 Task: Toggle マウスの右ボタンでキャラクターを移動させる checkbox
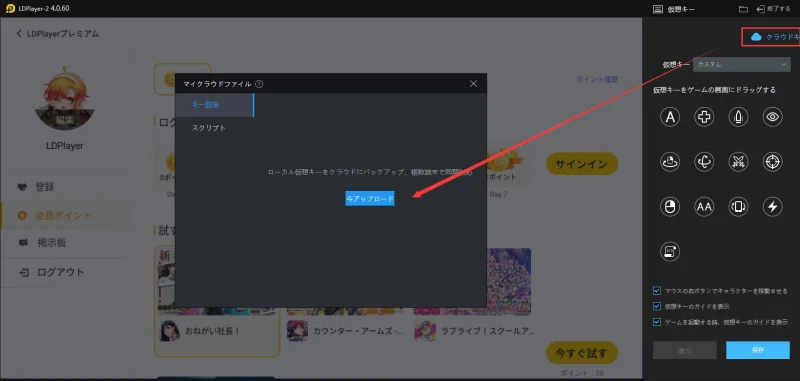point(657,291)
